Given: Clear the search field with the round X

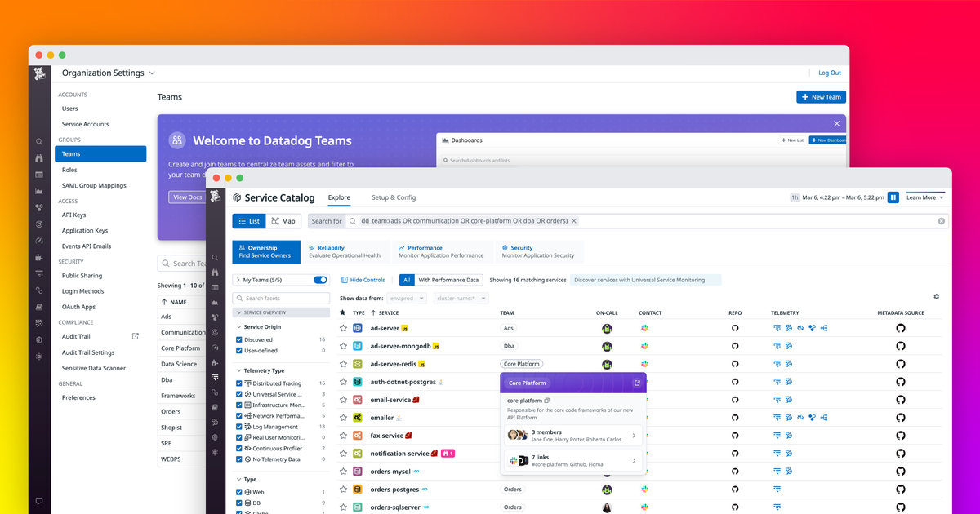Looking at the screenshot, I should click(941, 221).
